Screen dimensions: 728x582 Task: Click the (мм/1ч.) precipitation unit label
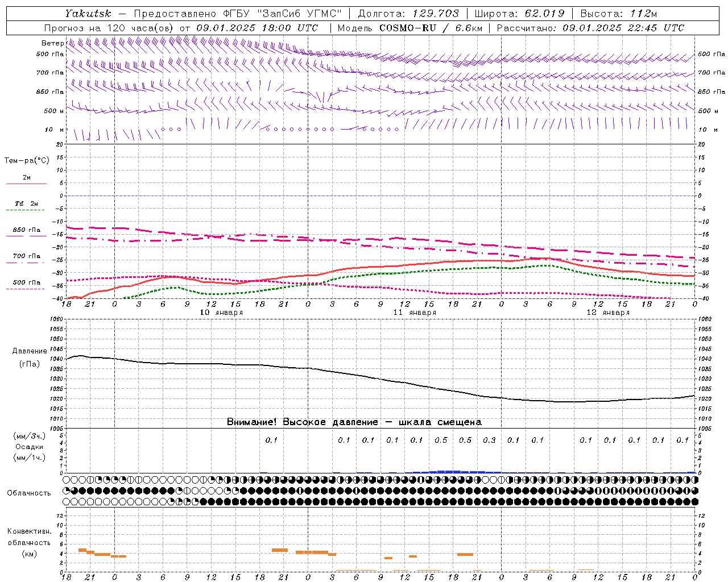point(29,458)
